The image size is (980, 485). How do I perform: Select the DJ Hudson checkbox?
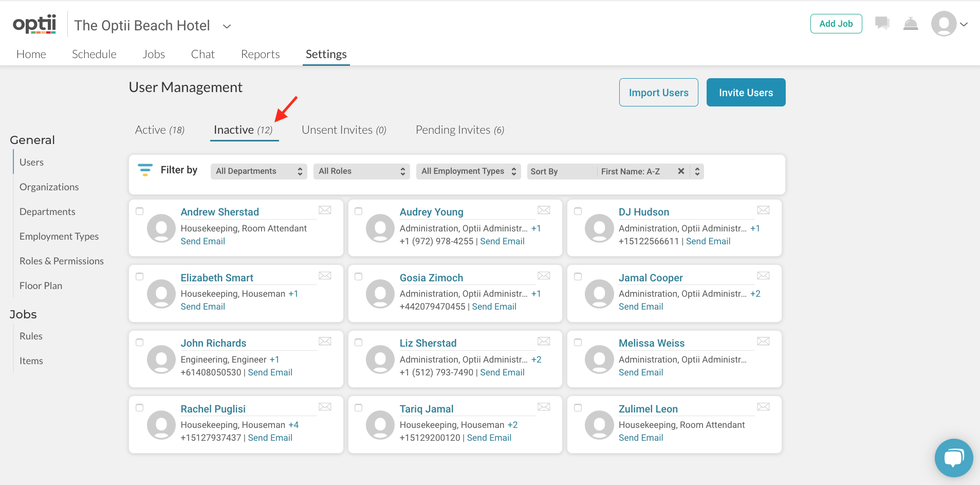[578, 211]
